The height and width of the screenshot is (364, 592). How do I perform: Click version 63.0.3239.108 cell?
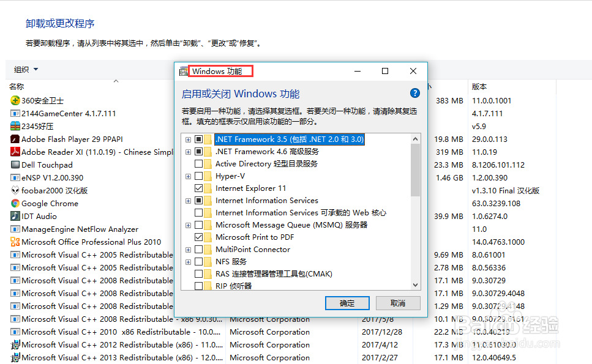pyautogui.click(x=496, y=203)
